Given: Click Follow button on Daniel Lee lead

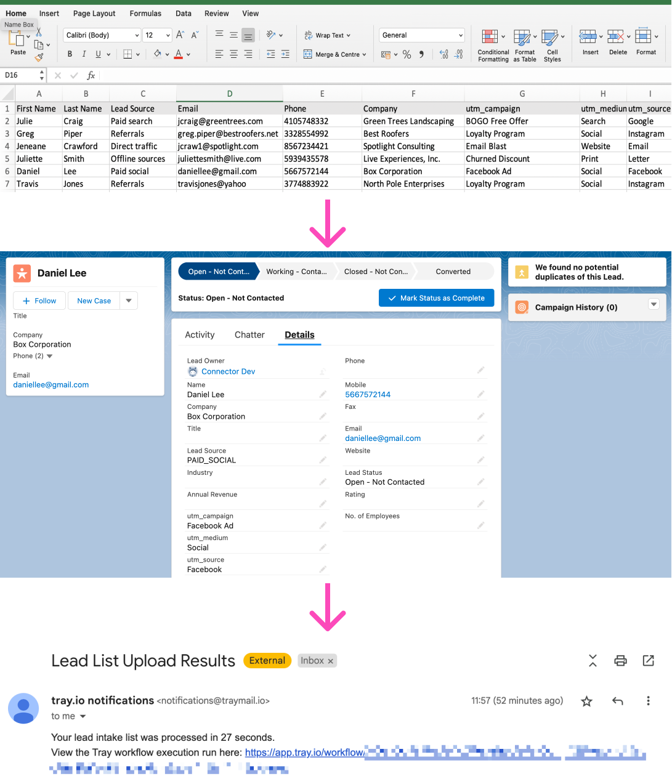Looking at the screenshot, I should click(x=39, y=301).
